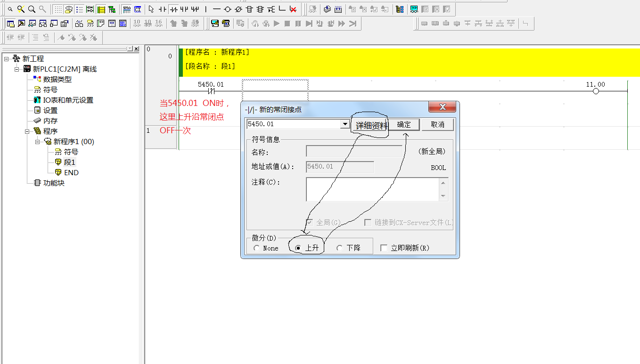Select the new horizontal line tool
The width and height of the screenshot is (640, 364).
(216, 9)
